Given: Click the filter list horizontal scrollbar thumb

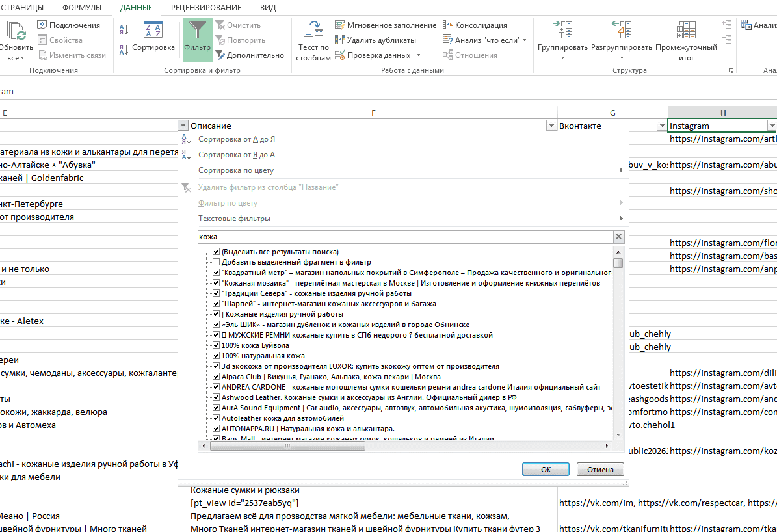Looking at the screenshot, I should click(287, 446).
